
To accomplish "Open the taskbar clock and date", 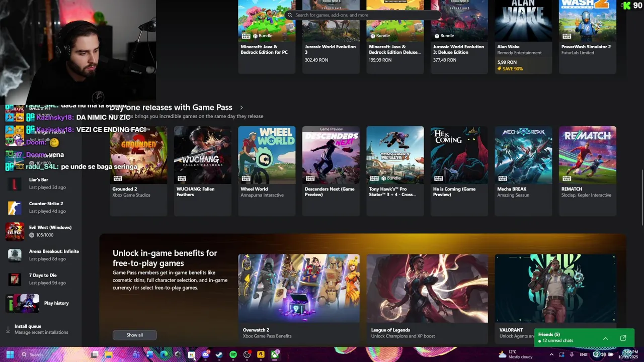I will click(628, 354).
